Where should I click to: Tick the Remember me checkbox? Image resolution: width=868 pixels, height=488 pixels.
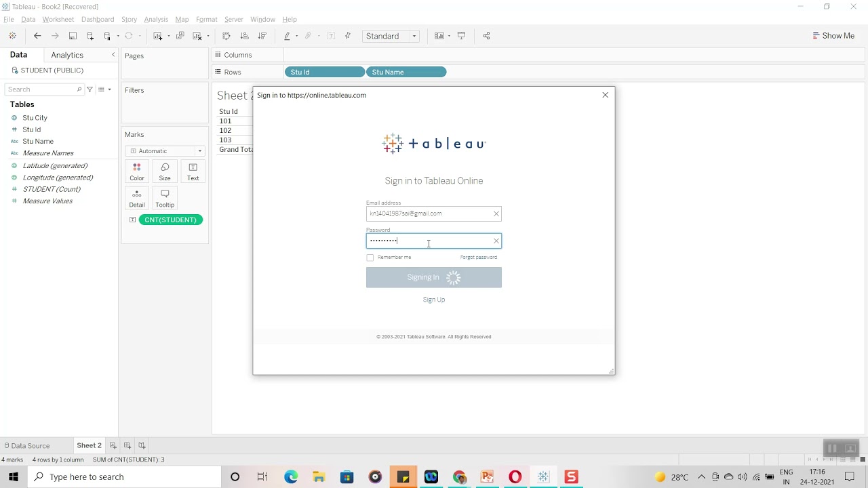pyautogui.click(x=370, y=258)
